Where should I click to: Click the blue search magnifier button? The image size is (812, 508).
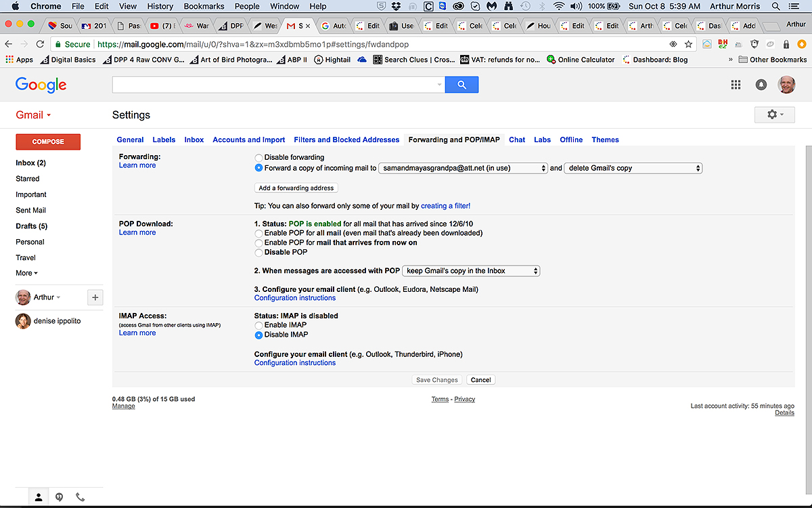(461, 85)
